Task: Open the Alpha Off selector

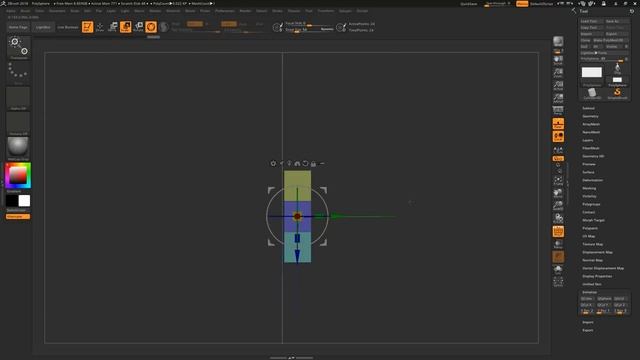Action: click(18, 98)
